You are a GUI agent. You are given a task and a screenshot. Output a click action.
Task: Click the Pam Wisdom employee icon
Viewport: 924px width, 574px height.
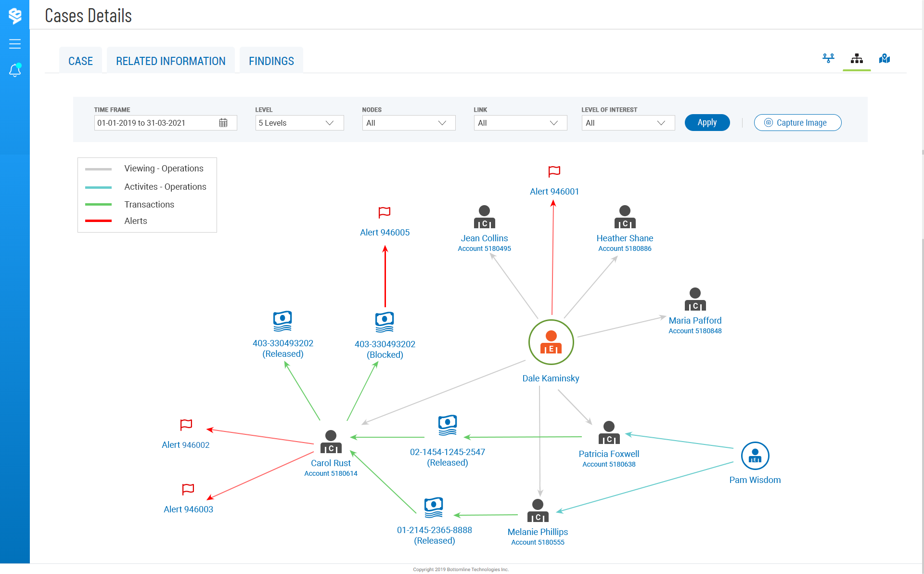click(755, 456)
